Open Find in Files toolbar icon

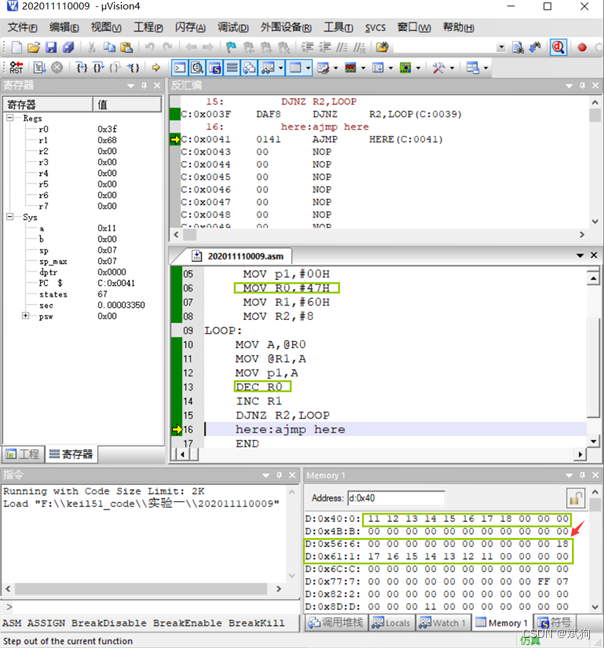(382, 47)
